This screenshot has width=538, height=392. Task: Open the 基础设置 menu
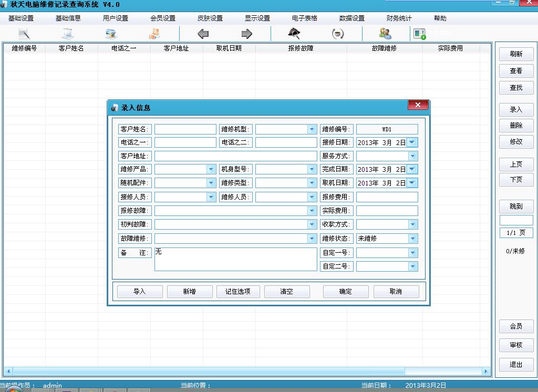tap(21, 18)
